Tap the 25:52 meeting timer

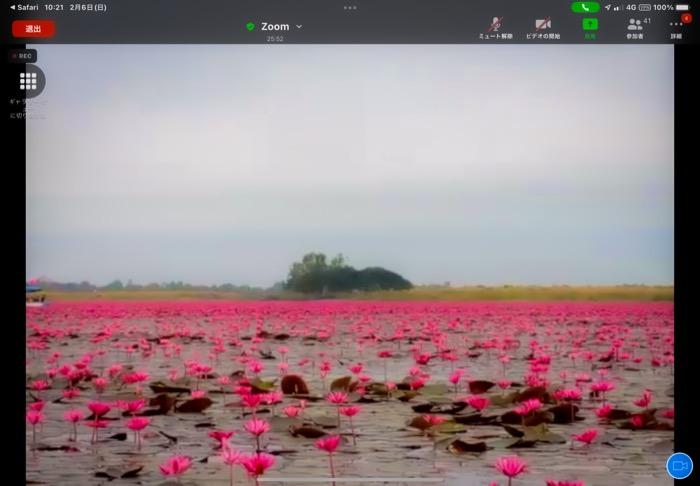coord(274,39)
